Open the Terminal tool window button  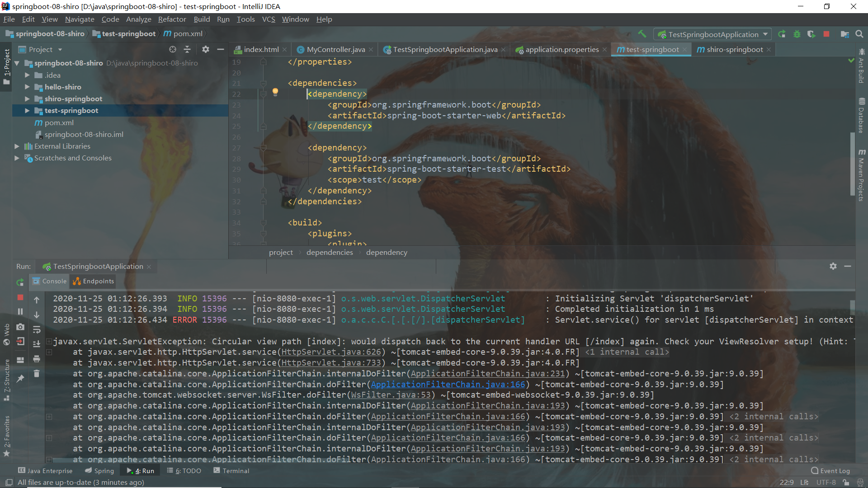coord(231,471)
